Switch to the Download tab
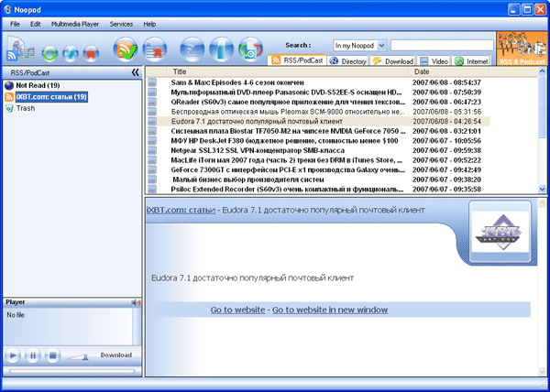This screenshot has height=392, width=550. (x=392, y=61)
